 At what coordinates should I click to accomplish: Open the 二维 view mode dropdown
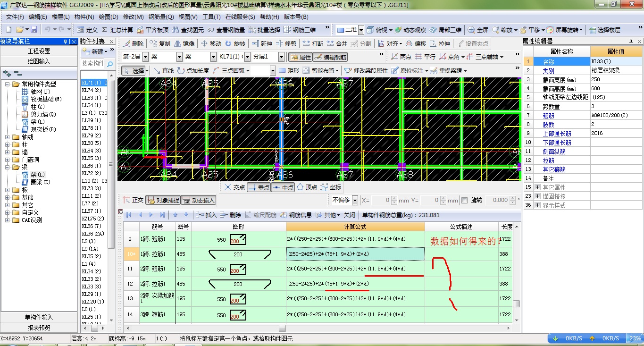361,30
